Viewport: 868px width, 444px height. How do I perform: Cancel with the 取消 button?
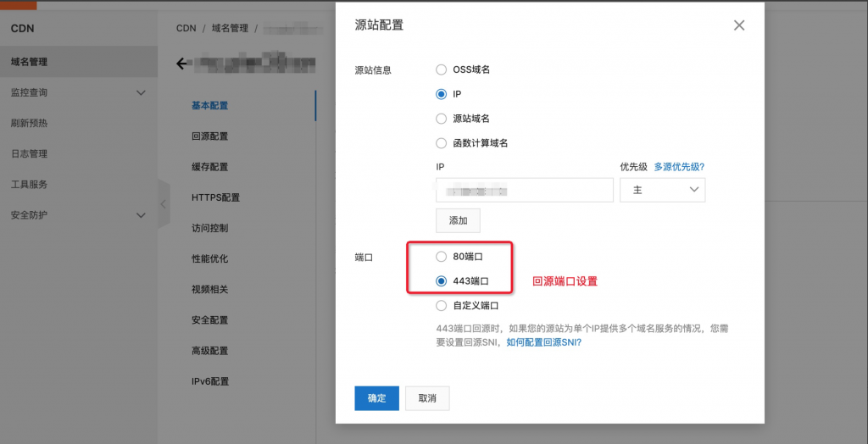(x=427, y=398)
